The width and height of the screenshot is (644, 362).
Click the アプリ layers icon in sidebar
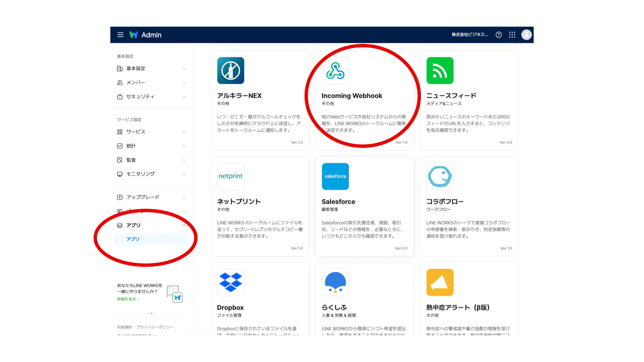pos(120,225)
